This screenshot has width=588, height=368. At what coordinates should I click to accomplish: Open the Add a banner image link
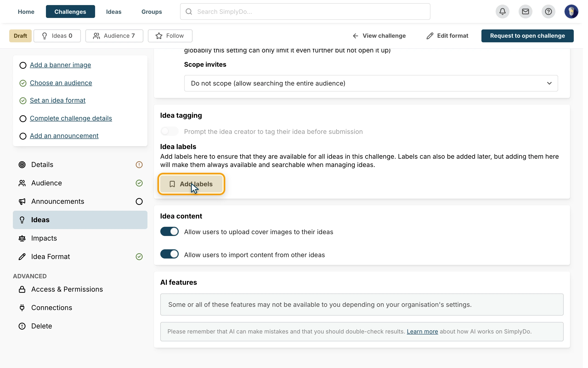pyautogui.click(x=60, y=65)
